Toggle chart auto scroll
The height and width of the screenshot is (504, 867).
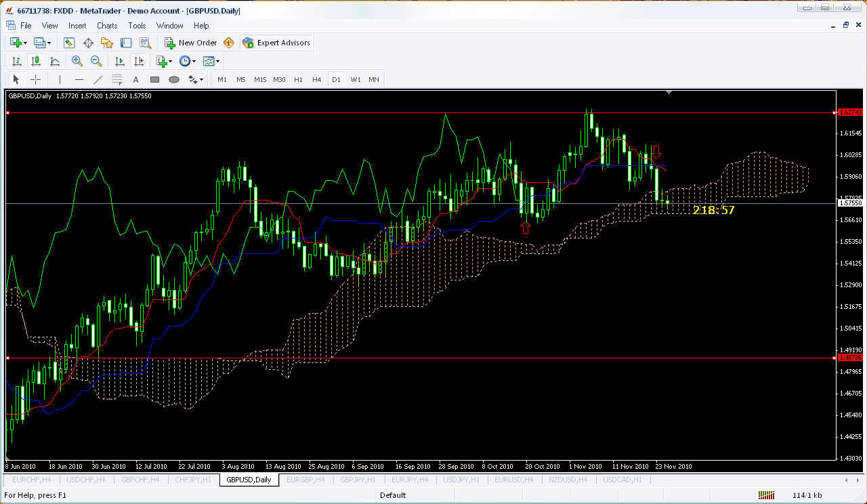point(120,61)
